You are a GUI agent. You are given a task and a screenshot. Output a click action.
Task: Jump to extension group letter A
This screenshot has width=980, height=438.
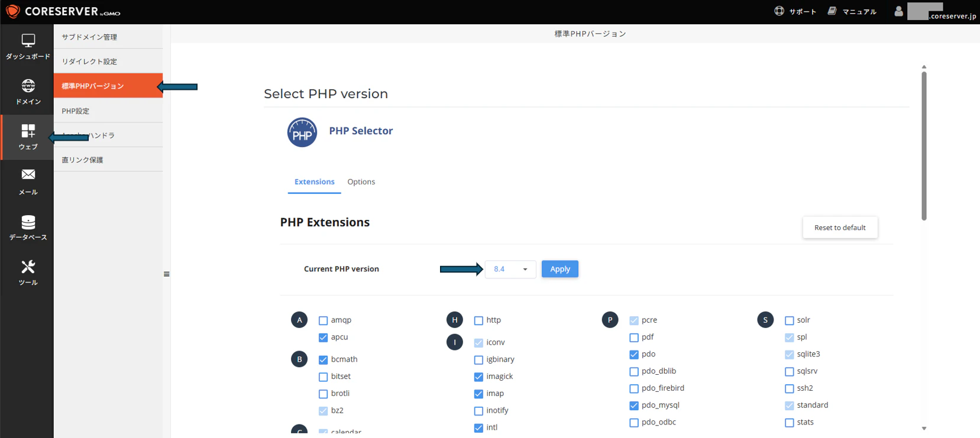click(x=299, y=320)
